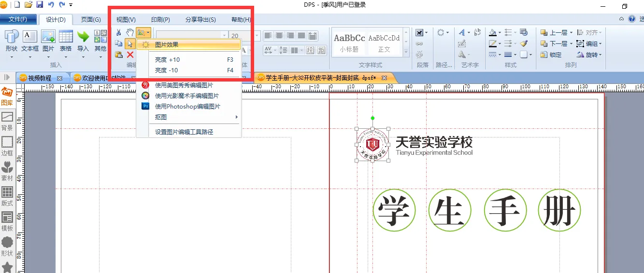Open the 边框 border sidebar panel
Image resolution: width=644 pixels, height=273 pixels.
pos(7,146)
